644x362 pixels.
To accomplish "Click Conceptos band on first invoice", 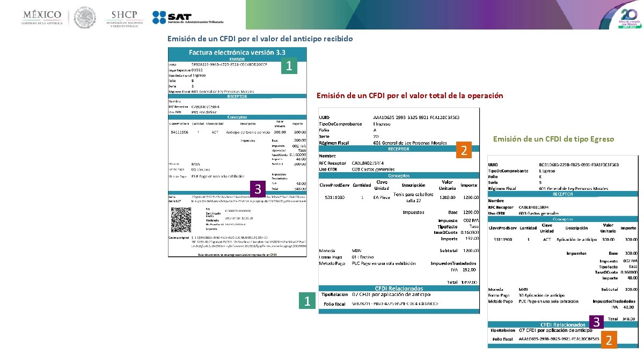I will pyautogui.click(x=237, y=117).
